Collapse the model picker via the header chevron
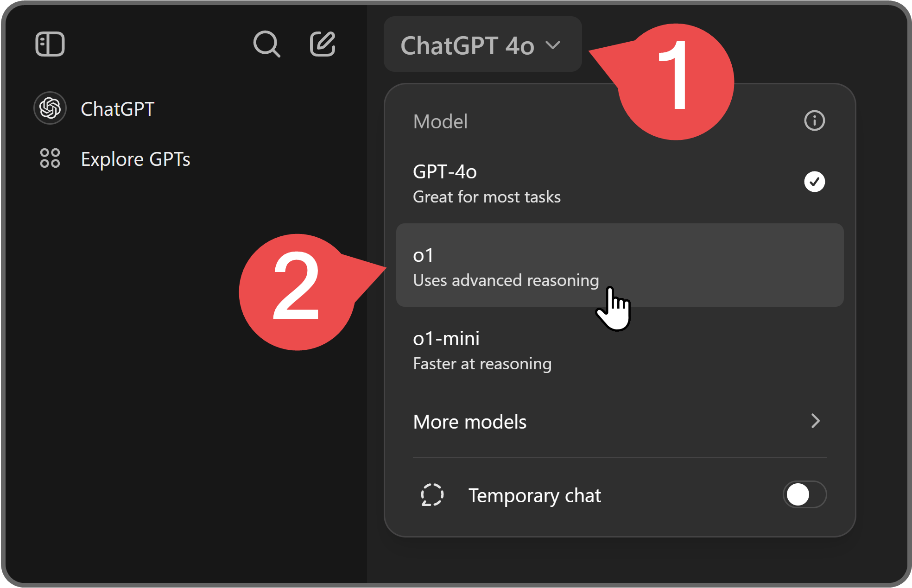Screen dimensions: 912x588 (x=554, y=45)
